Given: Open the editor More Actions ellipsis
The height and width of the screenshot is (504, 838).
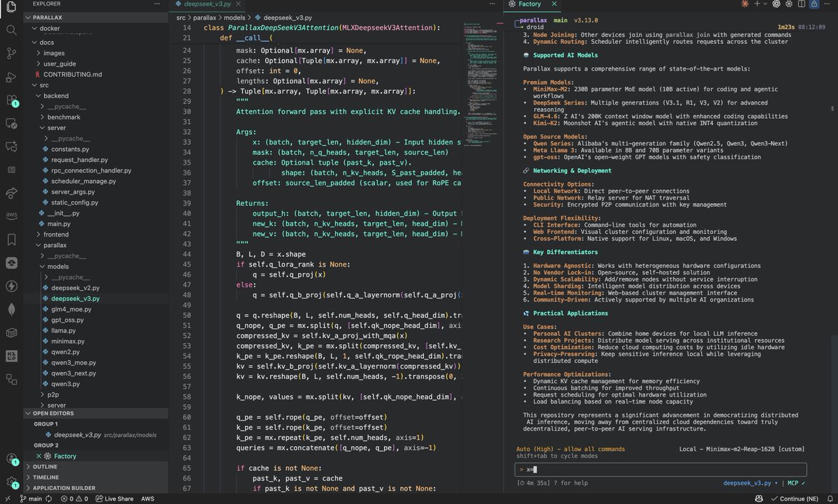Looking at the screenshot, I should 827,4.
